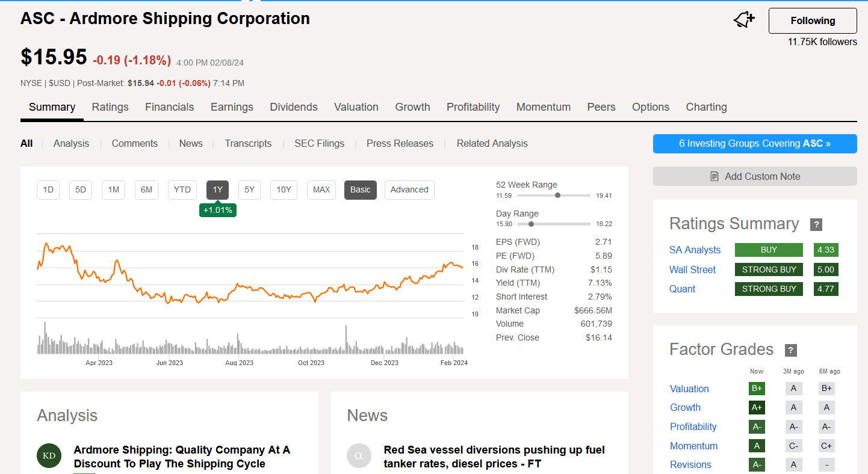Image resolution: width=868 pixels, height=474 pixels.
Task: Open Red Sea vessel diversions news article
Action: (x=494, y=457)
